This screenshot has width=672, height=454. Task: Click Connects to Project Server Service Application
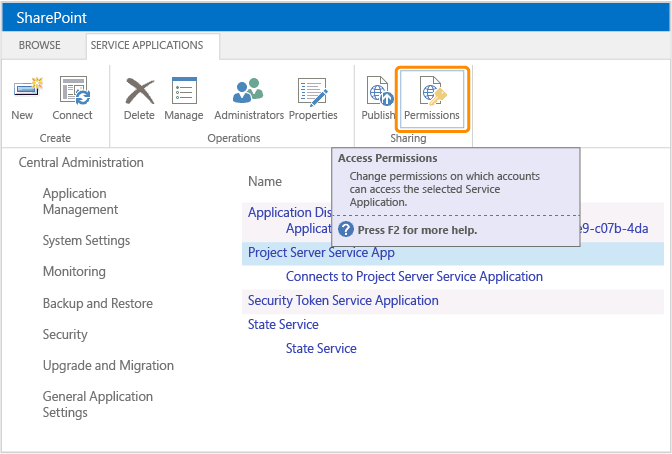point(414,277)
